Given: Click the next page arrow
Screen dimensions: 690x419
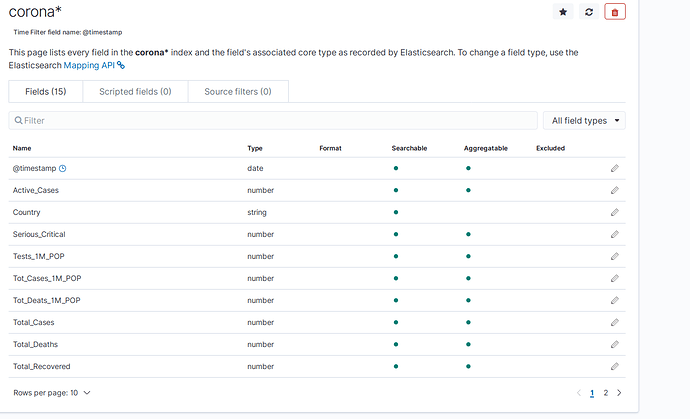Looking at the screenshot, I should coord(619,394).
